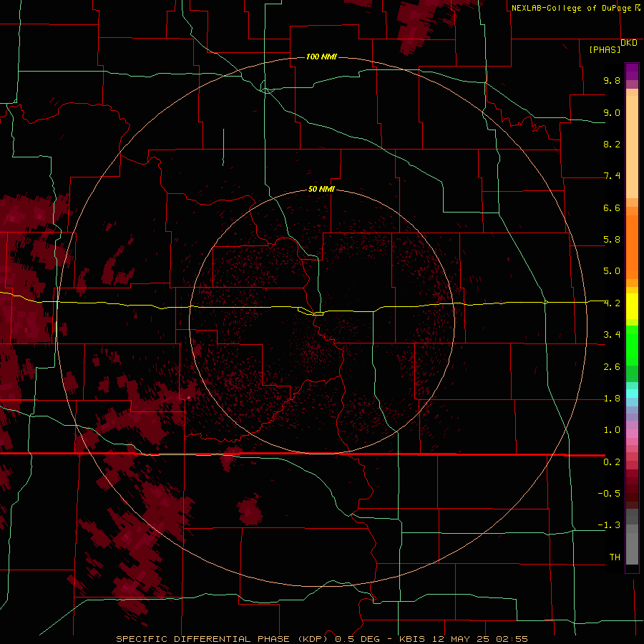
Task: Click the 9.8 color scale value
Action: coord(612,80)
